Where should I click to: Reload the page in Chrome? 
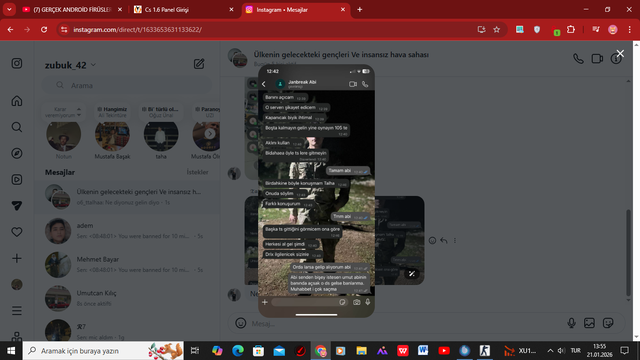[x=44, y=29]
